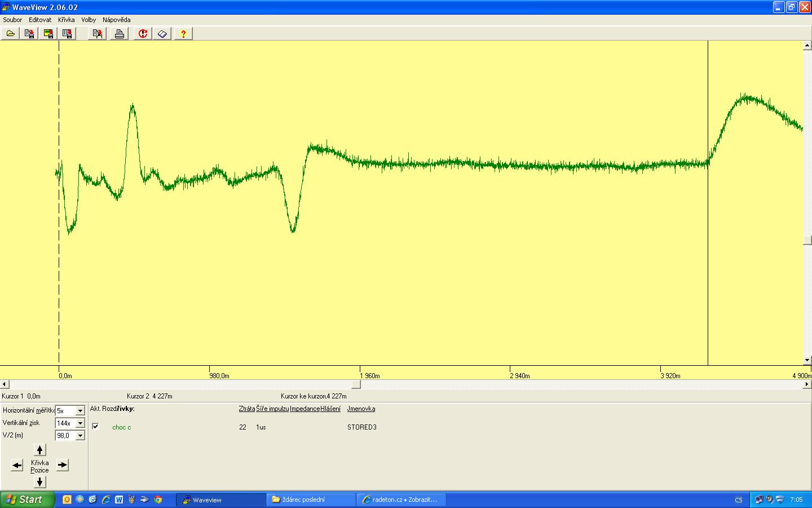Click the Ztráta column header
Screen dimensions: 812x508
point(246,409)
